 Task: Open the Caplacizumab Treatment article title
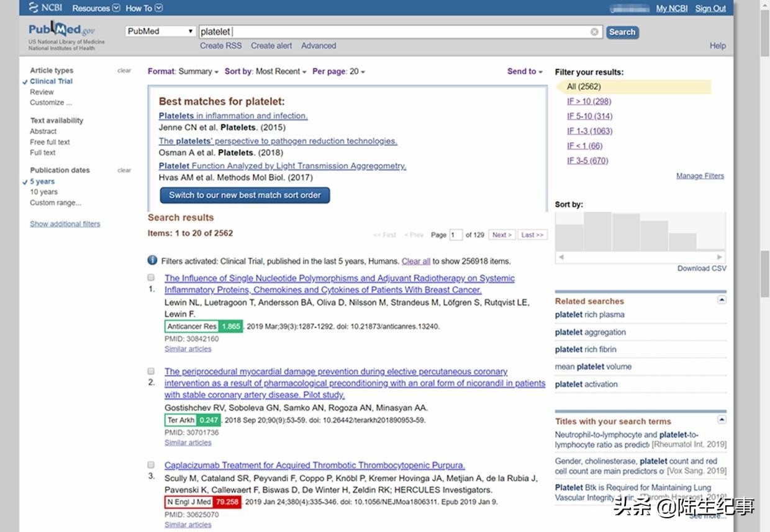coord(315,465)
